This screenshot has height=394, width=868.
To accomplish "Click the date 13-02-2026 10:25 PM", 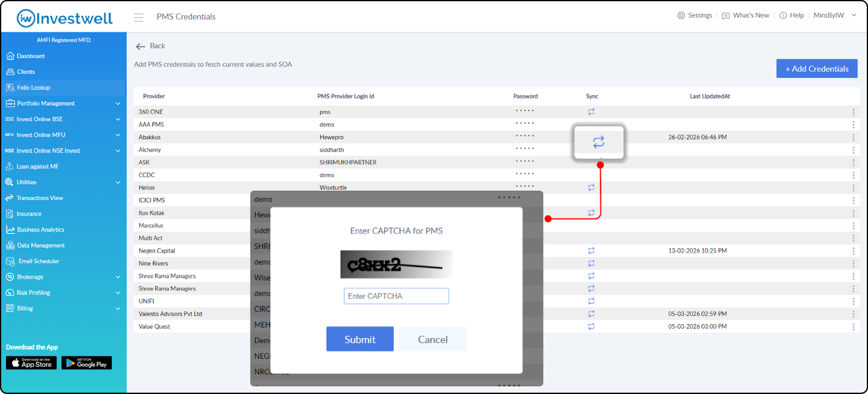I will pos(698,251).
